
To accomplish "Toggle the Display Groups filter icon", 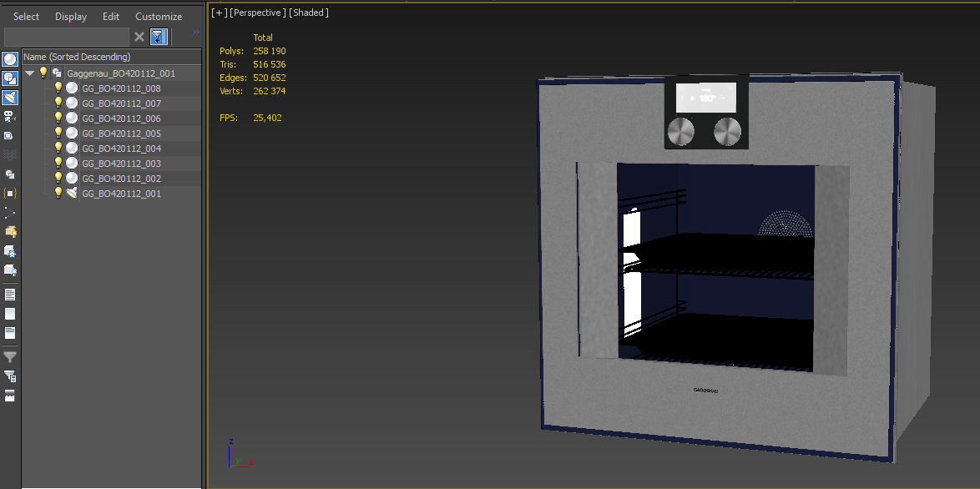I will [10, 174].
